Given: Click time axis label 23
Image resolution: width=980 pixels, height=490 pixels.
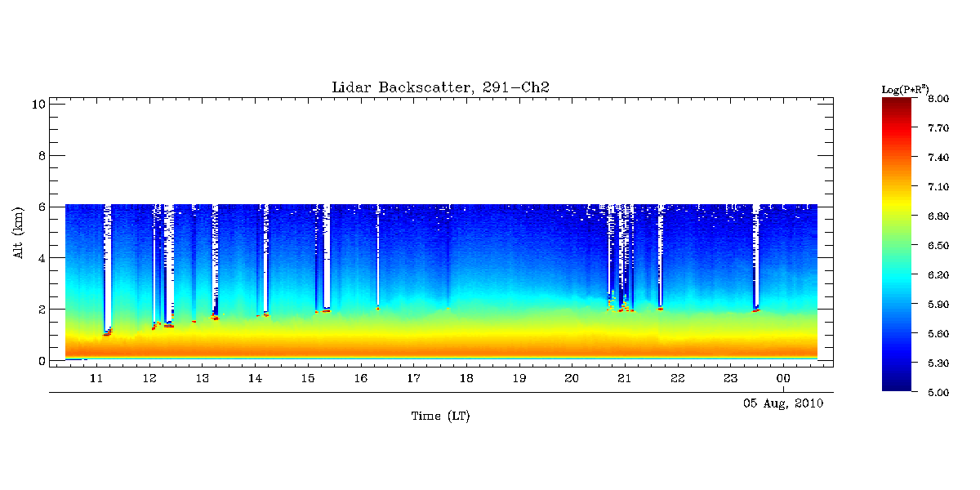Looking at the screenshot, I should tap(730, 379).
